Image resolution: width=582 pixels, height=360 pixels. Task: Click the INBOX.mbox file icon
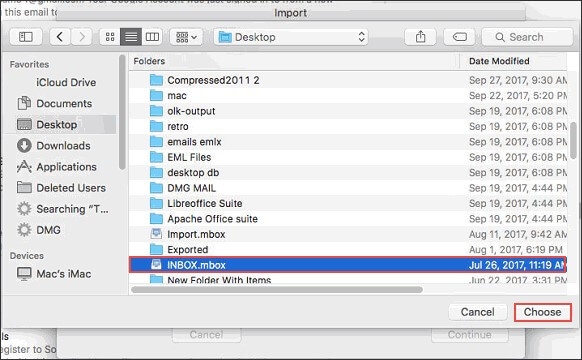coord(156,265)
